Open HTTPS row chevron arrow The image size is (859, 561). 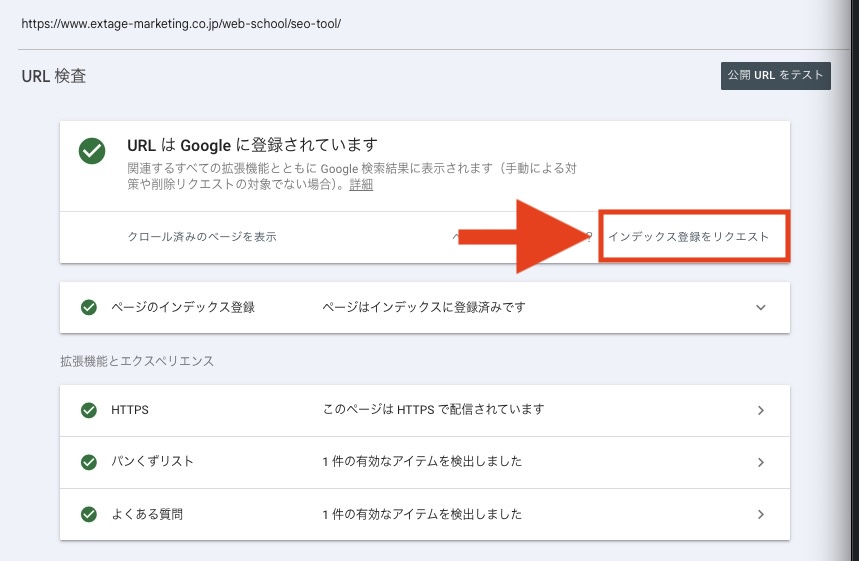(x=760, y=410)
